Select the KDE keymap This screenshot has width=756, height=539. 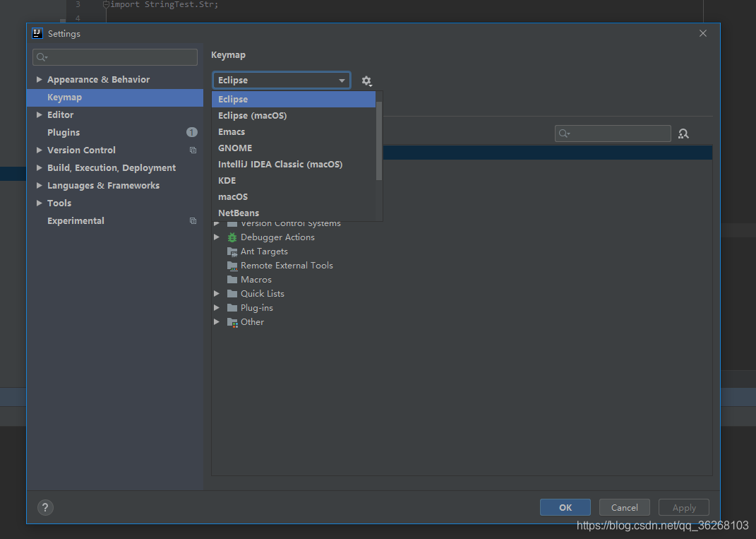[x=294, y=180]
